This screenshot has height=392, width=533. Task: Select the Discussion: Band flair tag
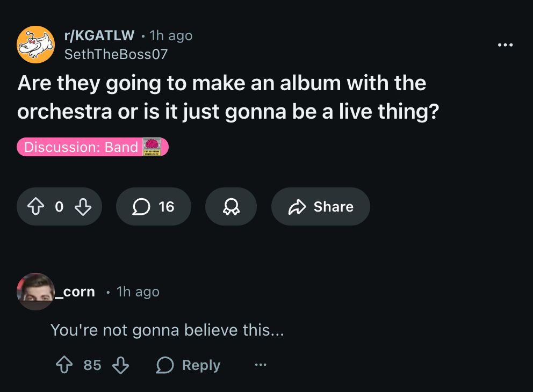click(81, 147)
